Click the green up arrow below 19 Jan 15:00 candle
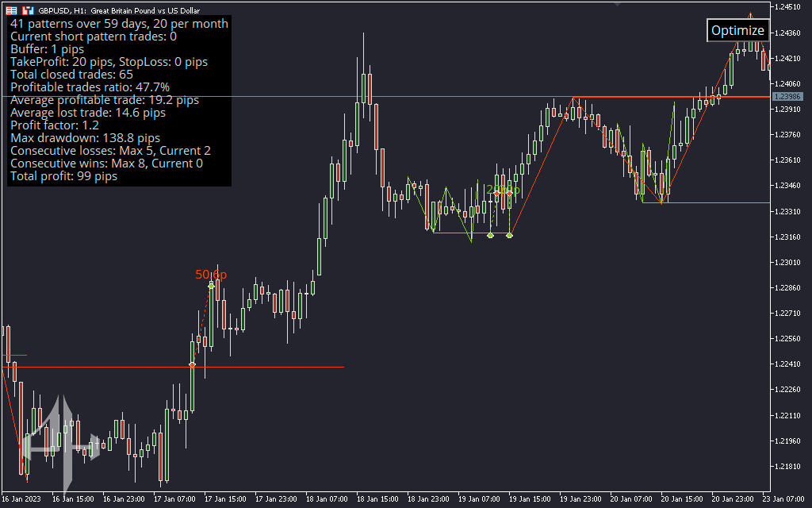Image resolution: width=812 pixels, height=508 pixels. (x=510, y=235)
